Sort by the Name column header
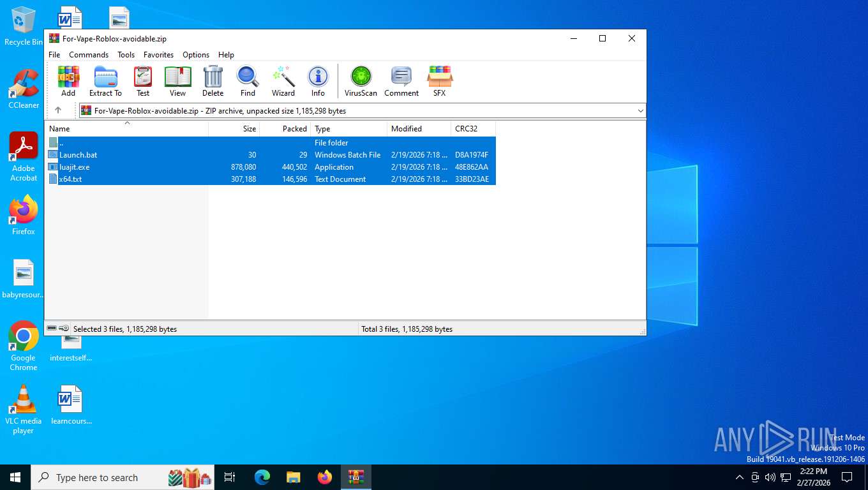 (x=126, y=129)
